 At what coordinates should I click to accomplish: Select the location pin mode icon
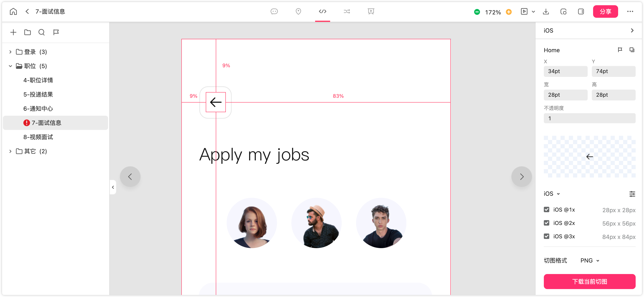(x=298, y=11)
